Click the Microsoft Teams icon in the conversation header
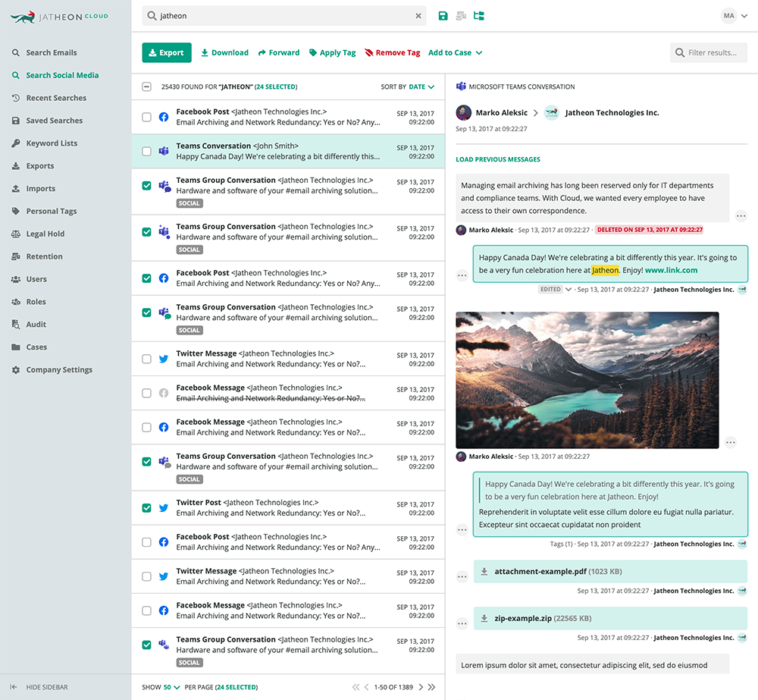This screenshot has height=700, width=758. point(461,86)
